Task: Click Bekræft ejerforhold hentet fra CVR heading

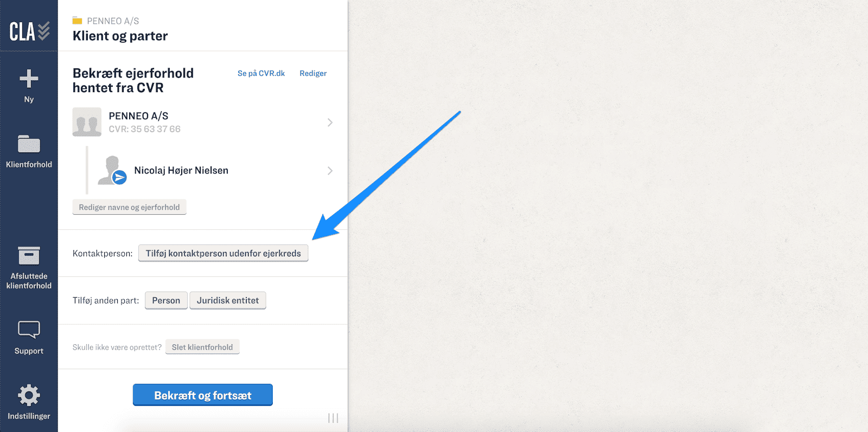Action: coord(133,80)
